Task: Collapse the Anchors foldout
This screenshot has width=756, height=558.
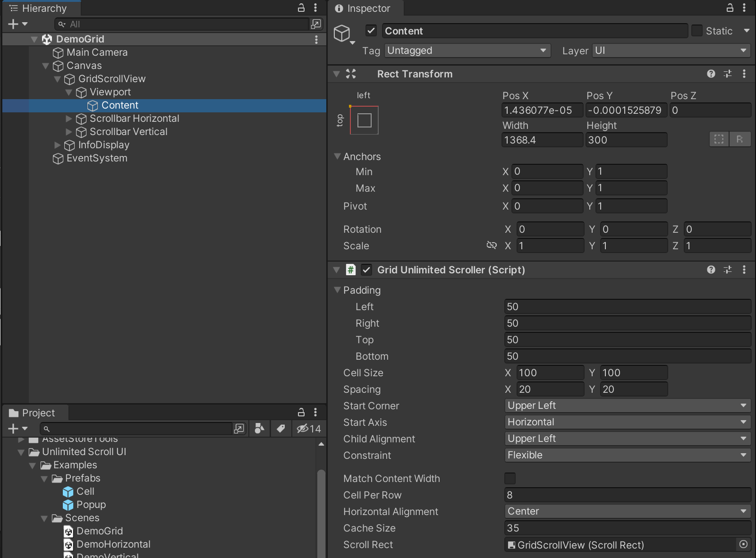Action: [x=337, y=156]
